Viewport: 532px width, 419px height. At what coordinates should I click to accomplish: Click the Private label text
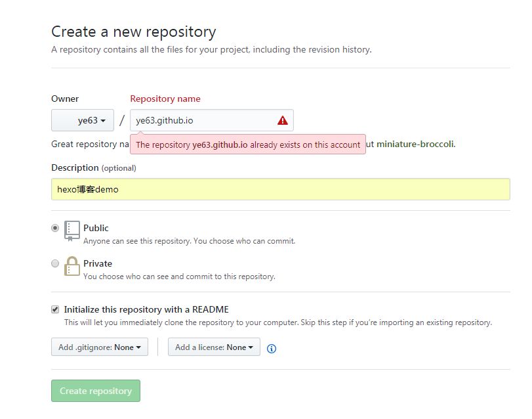point(98,263)
